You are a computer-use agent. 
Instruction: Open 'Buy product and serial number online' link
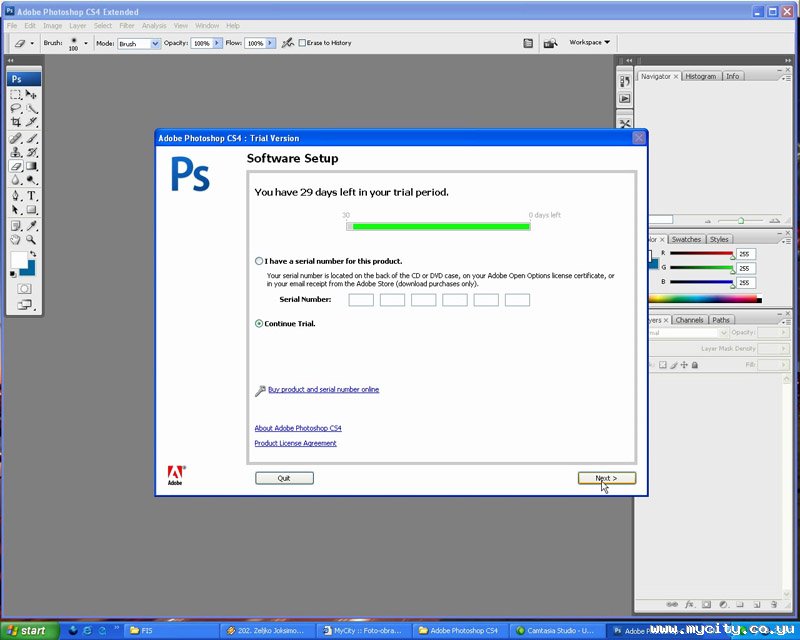(323, 389)
